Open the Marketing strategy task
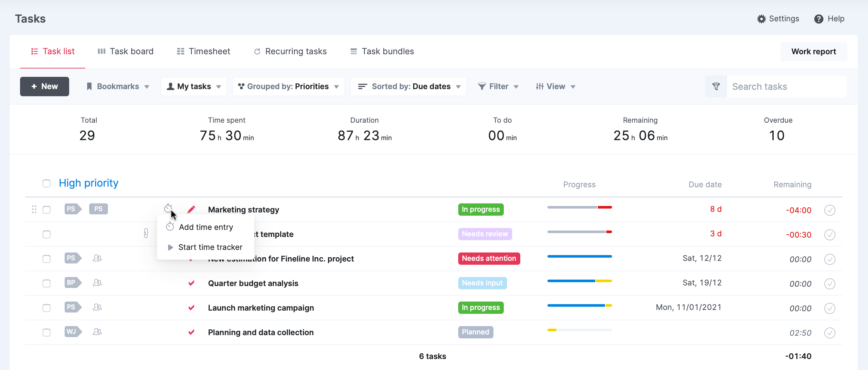Viewport: 868px width, 370px height. click(x=243, y=210)
